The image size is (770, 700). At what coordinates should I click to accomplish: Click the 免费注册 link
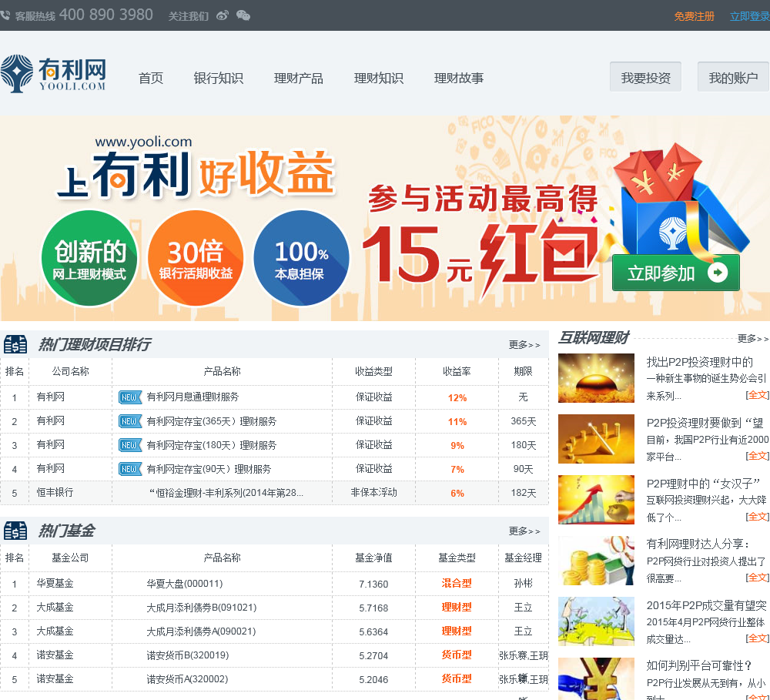pos(694,16)
